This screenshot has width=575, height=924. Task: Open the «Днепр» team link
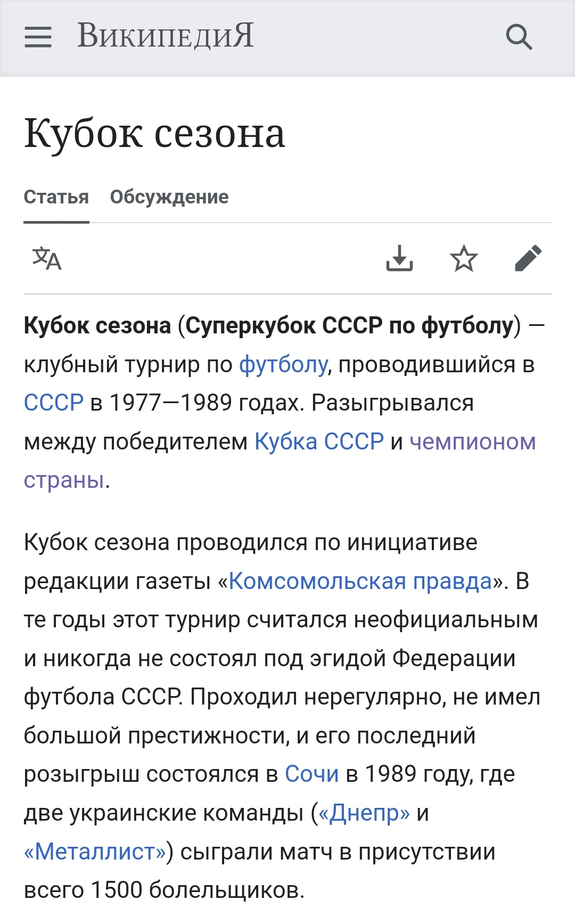pyautogui.click(x=364, y=813)
